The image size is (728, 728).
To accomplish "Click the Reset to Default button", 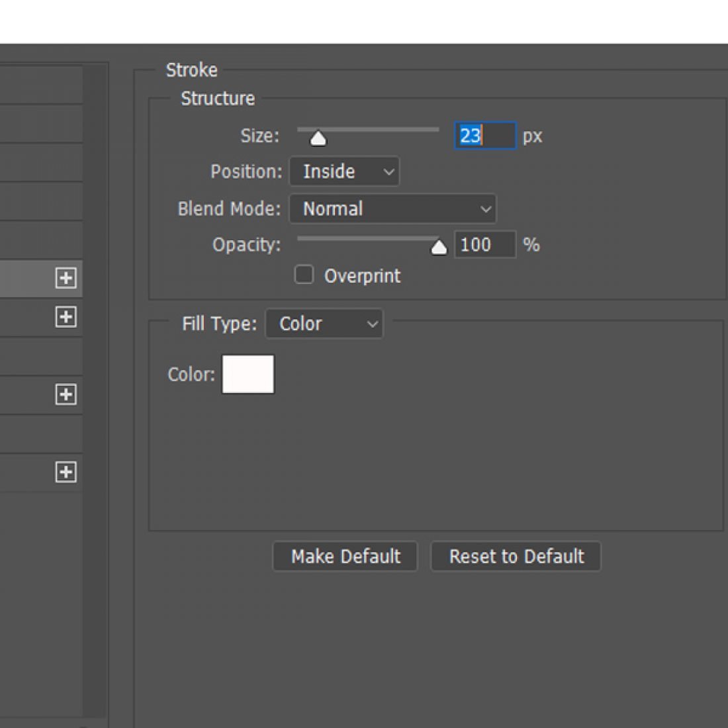I will 516,556.
